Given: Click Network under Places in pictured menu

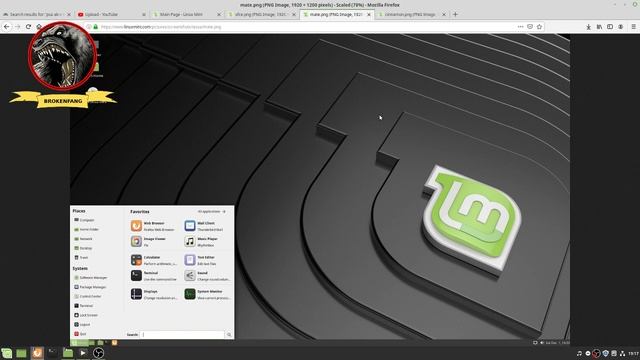Looking at the screenshot, I should click(83, 239).
